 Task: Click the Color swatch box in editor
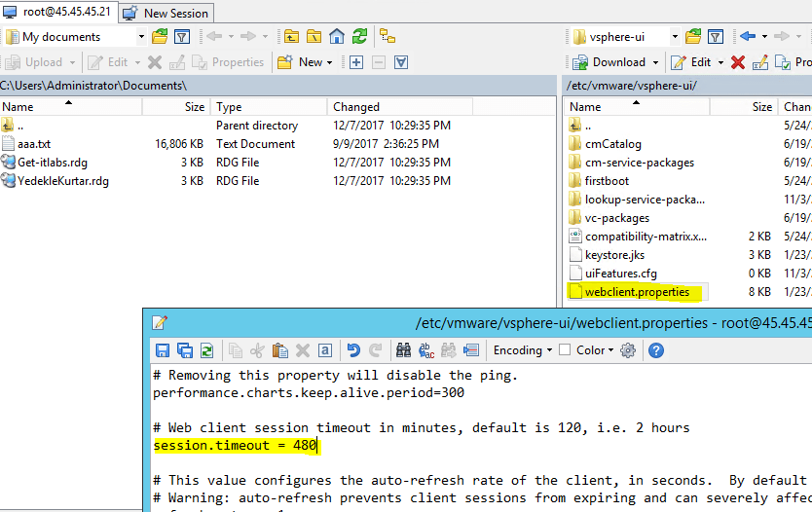tap(565, 350)
